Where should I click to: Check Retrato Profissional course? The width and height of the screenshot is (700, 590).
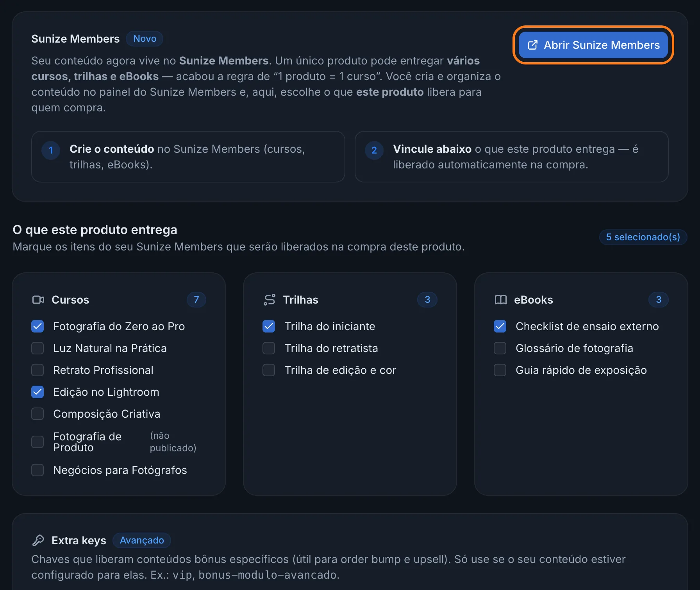[37, 370]
